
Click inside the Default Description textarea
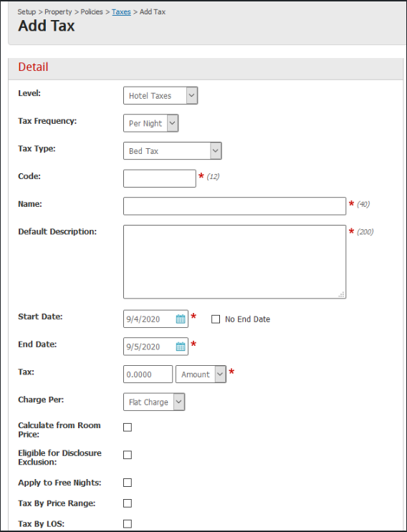click(234, 262)
